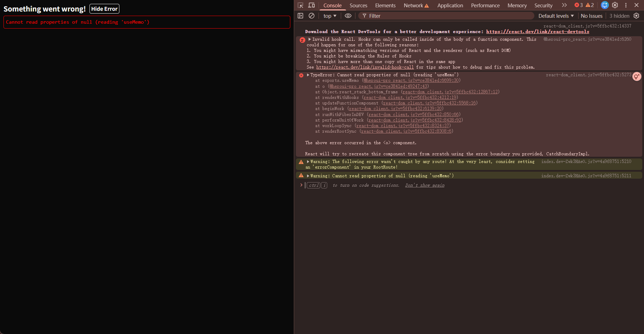Image resolution: width=644 pixels, height=334 pixels.
Task: Open source @heroui-pro_react.js:6260
Action: click(587, 39)
